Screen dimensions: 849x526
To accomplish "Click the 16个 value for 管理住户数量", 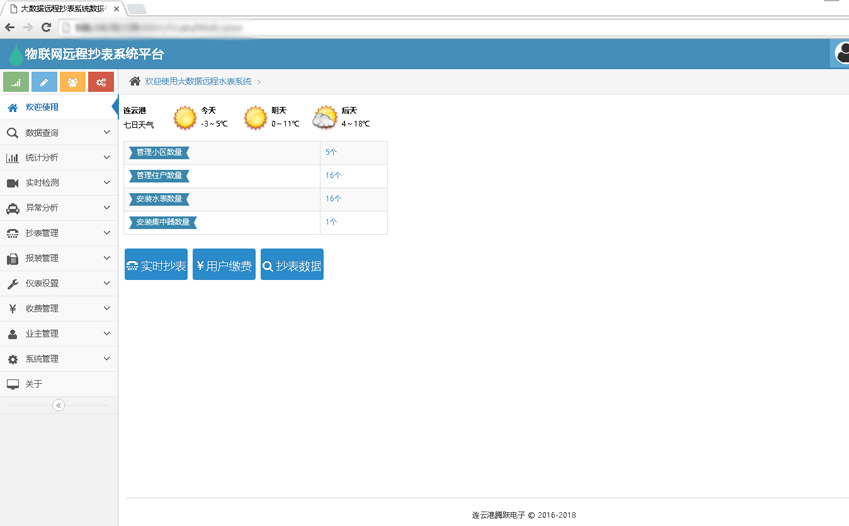I will click(333, 175).
